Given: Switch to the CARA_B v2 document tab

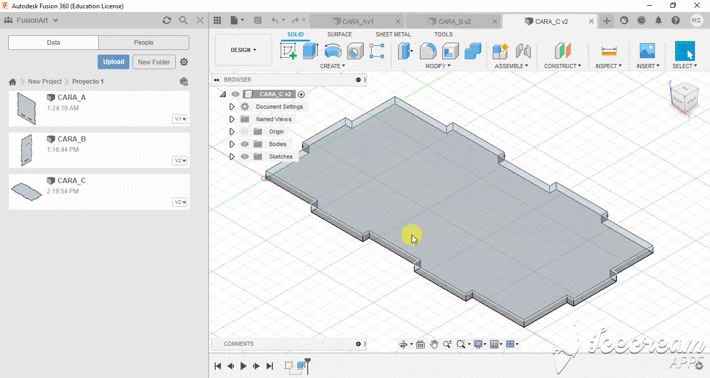Looking at the screenshot, I should point(454,21).
